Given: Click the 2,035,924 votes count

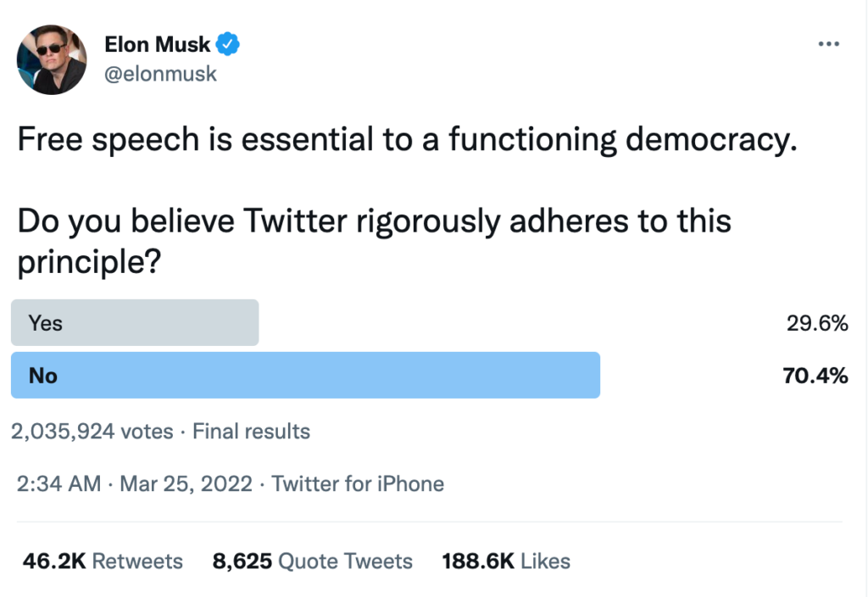Looking at the screenshot, I should coord(92,432).
